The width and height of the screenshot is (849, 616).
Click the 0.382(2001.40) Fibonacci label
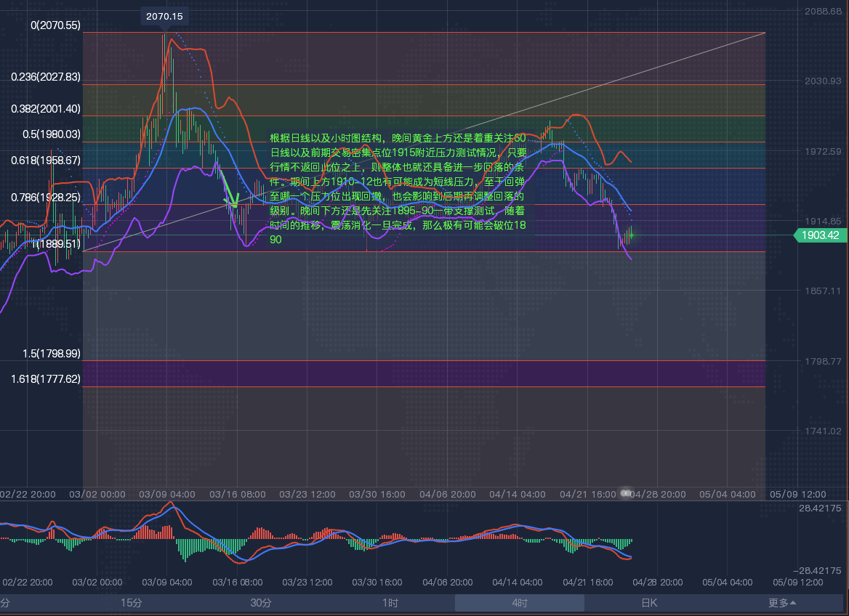click(x=46, y=109)
